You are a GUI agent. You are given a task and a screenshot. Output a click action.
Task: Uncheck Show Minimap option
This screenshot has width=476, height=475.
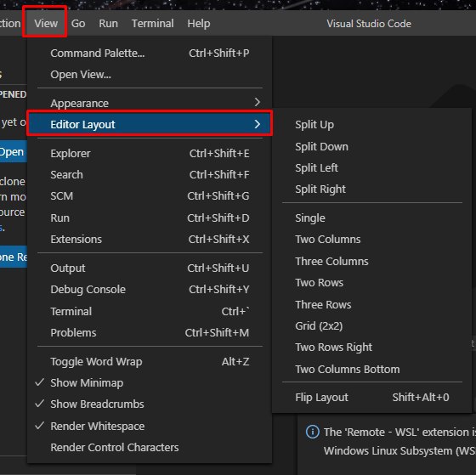(x=150, y=382)
